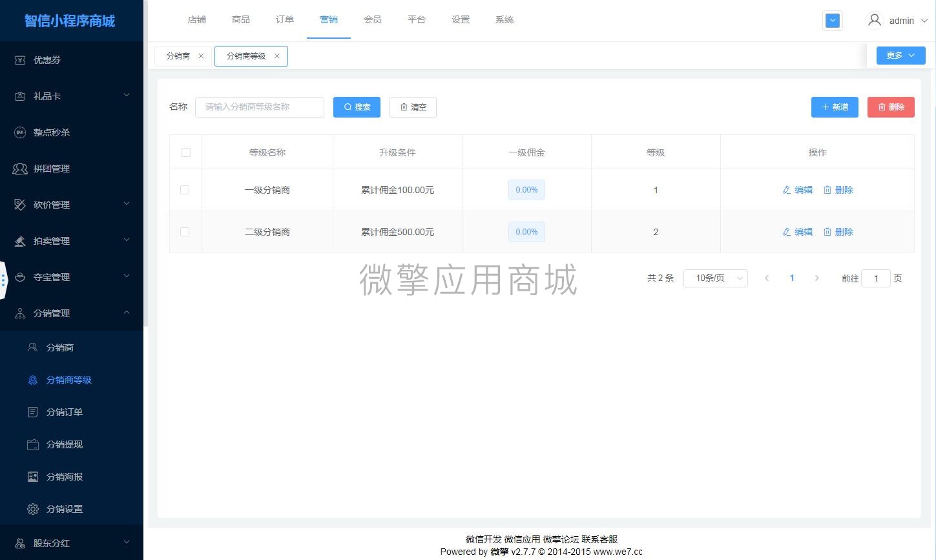Click the 礼品卡 gift card icon
The image size is (936, 560).
20,96
